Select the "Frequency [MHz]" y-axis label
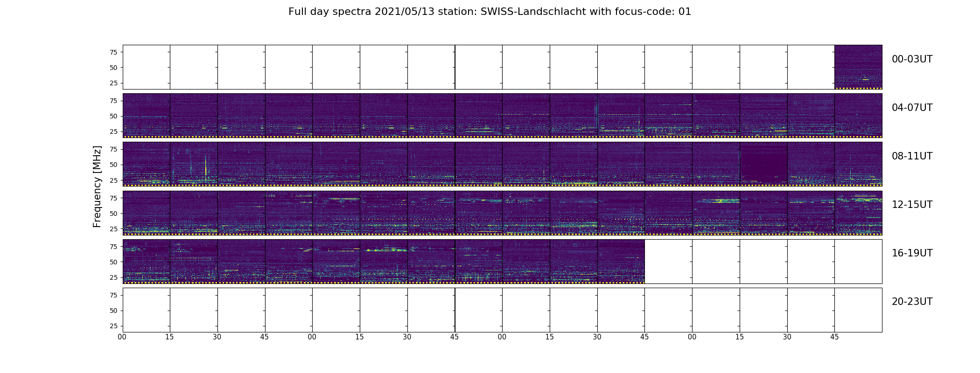 point(97,186)
